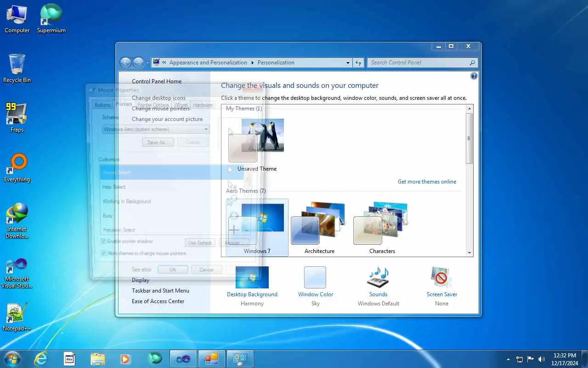
Task: Select the Everything search desktop shortcut
Action: (17, 168)
